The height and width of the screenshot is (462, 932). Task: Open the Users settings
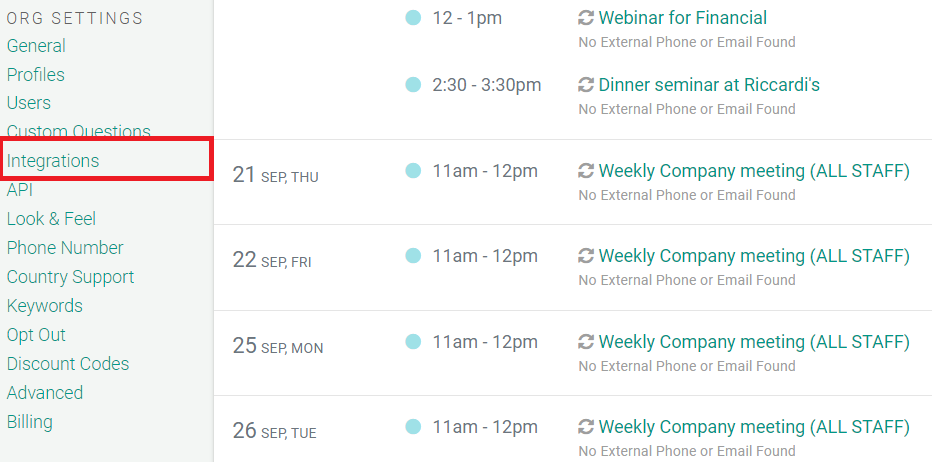pyautogui.click(x=29, y=103)
